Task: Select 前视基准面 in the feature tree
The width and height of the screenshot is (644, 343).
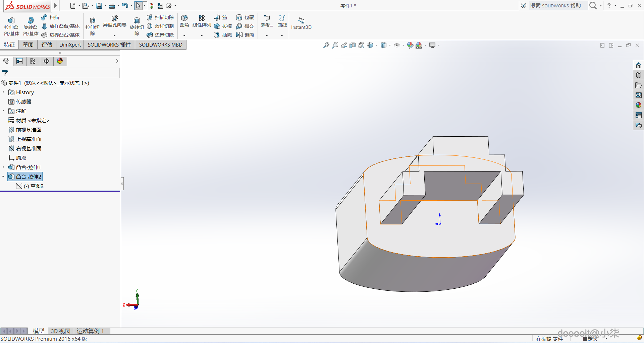Action: point(29,130)
